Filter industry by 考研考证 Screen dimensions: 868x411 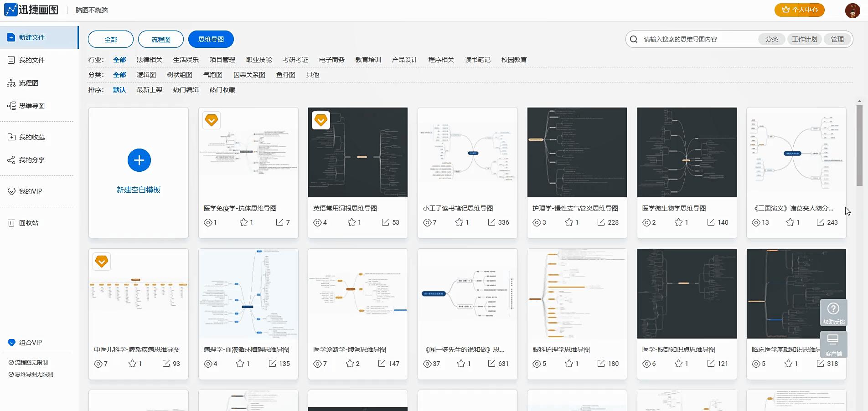(295, 60)
